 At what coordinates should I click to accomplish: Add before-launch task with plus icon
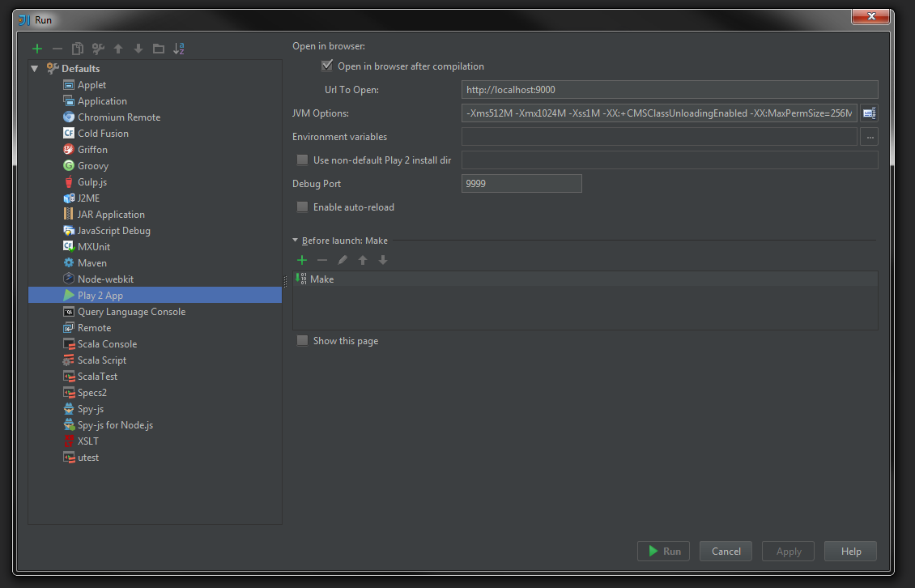[x=302, y=260]
